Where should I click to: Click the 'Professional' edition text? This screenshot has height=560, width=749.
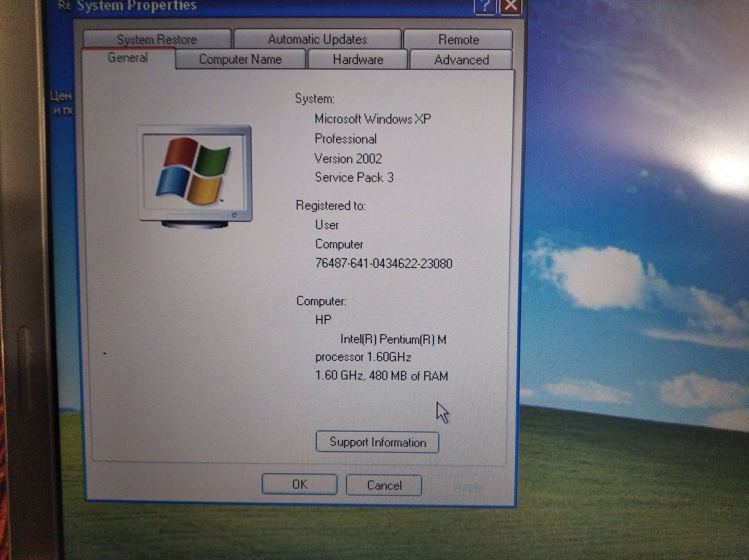[346, 139]
